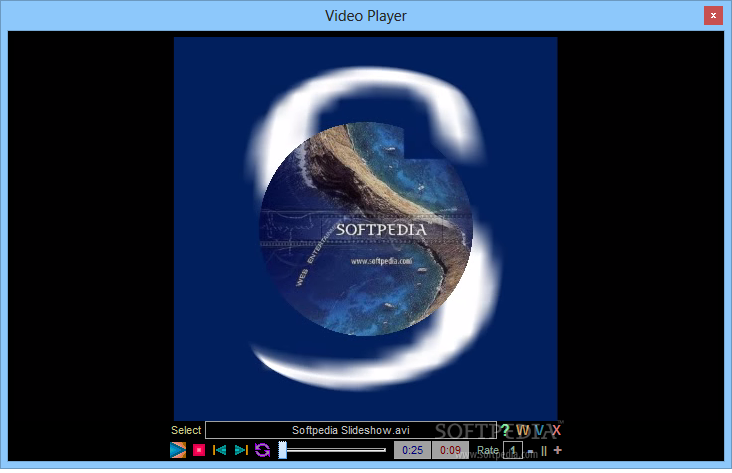The image size is (732, 473).
Task: Click the Softpedia Slideshow.avi filename field
Action: [351, 430]
